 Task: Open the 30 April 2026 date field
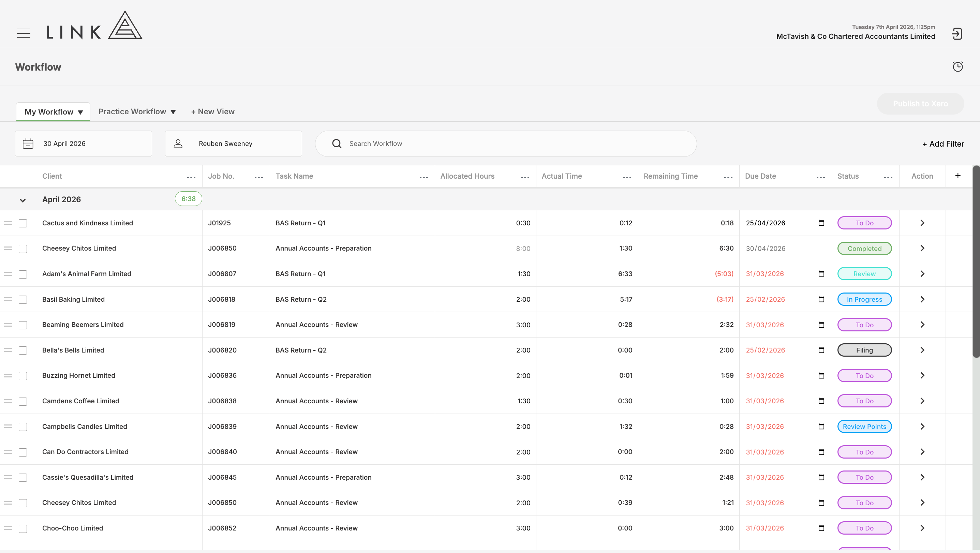pyautogui.click(x=83, y=144)
